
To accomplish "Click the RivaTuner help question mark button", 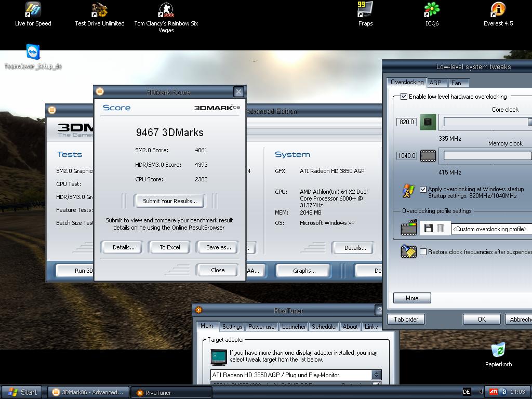I will click(379, 310).
